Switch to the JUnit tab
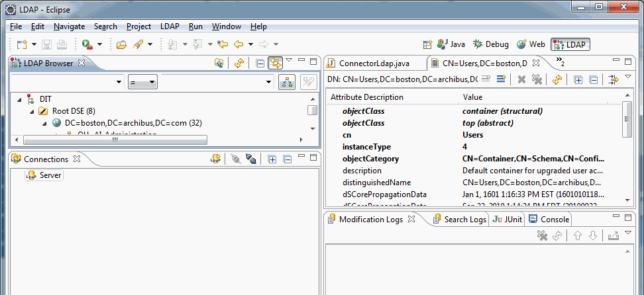644x295 pixels. [x=508, y=220]
